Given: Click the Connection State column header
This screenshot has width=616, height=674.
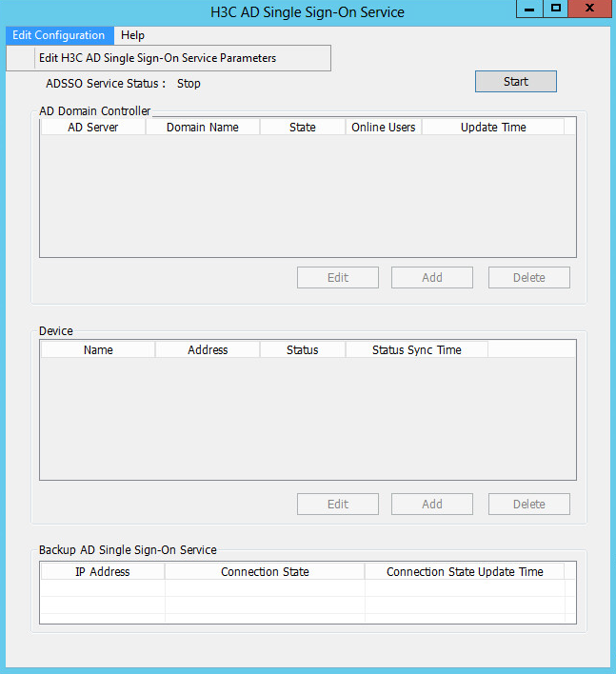Looking at the screenshot, I should tap(265, 572).
